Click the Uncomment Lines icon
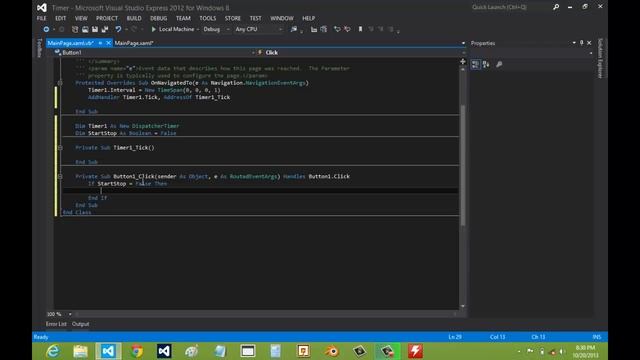This screenshot has width=640, height=360. (347, 29)
